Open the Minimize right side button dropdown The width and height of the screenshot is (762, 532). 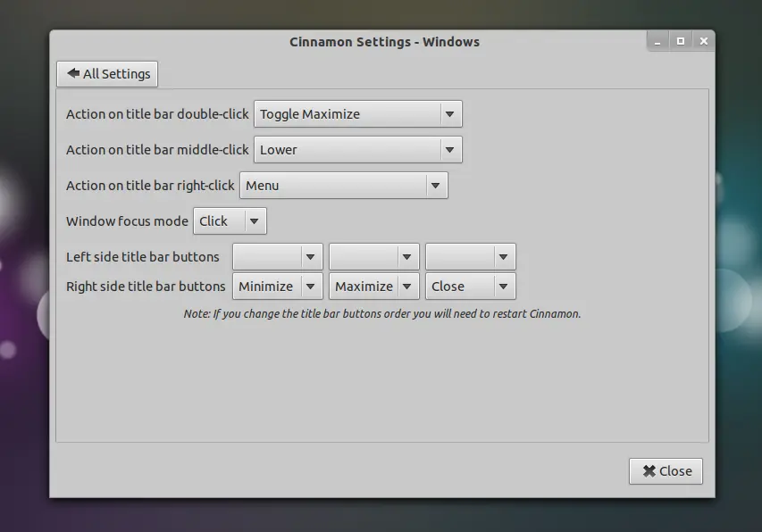coord(278,287)
